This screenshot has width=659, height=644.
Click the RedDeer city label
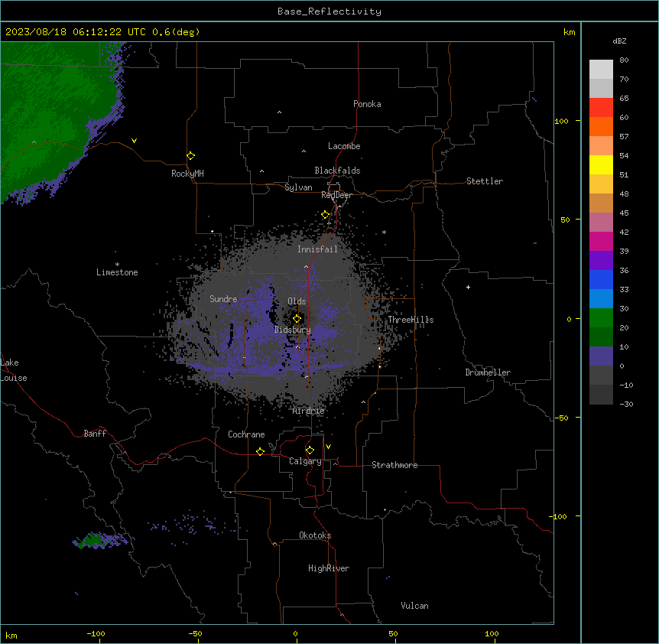(x=336, y=195)
